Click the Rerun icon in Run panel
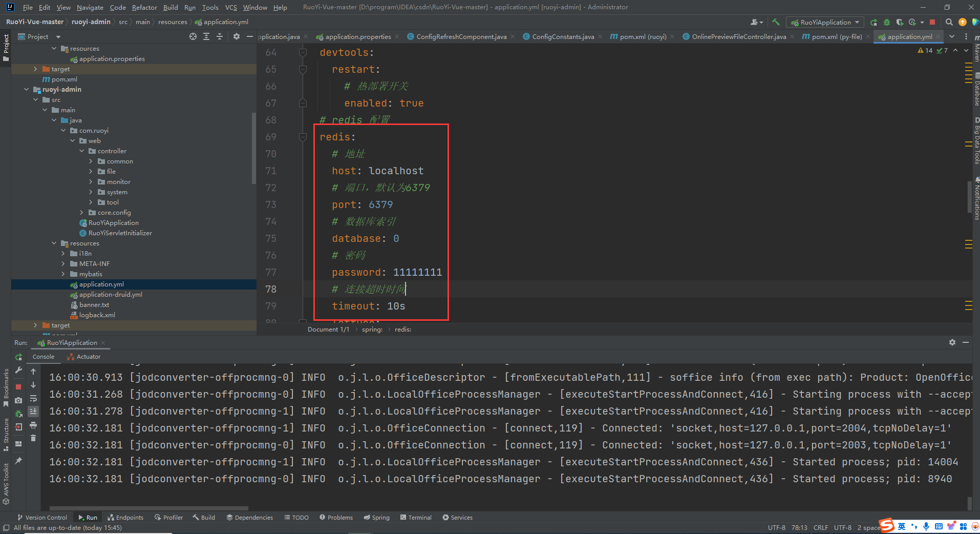This screenshot has width=980, height=534. tap(19, 357)
